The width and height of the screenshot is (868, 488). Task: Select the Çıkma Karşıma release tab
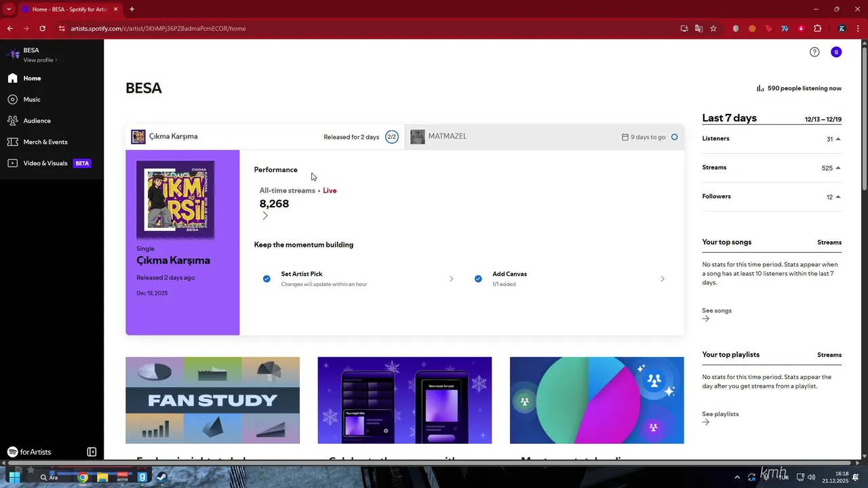click(265, 137)
